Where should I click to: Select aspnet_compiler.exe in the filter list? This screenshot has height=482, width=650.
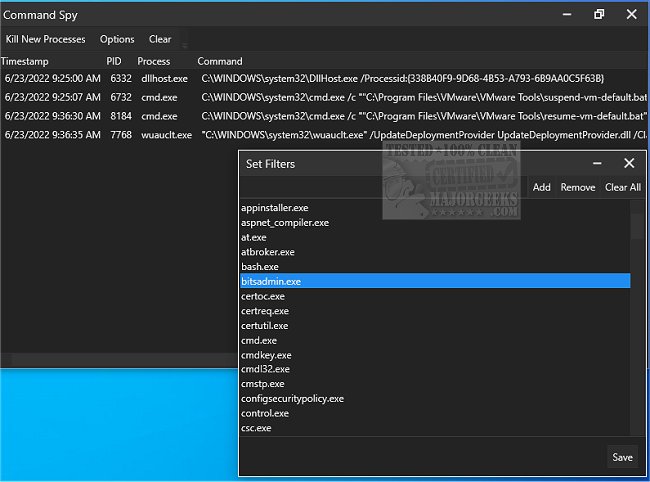[435, 223]
